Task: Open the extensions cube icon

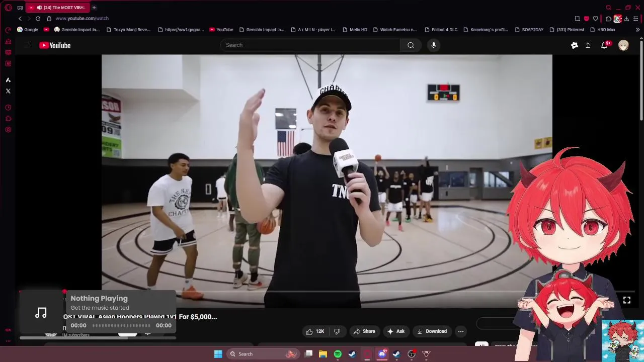Action: [x=608, y=19]
